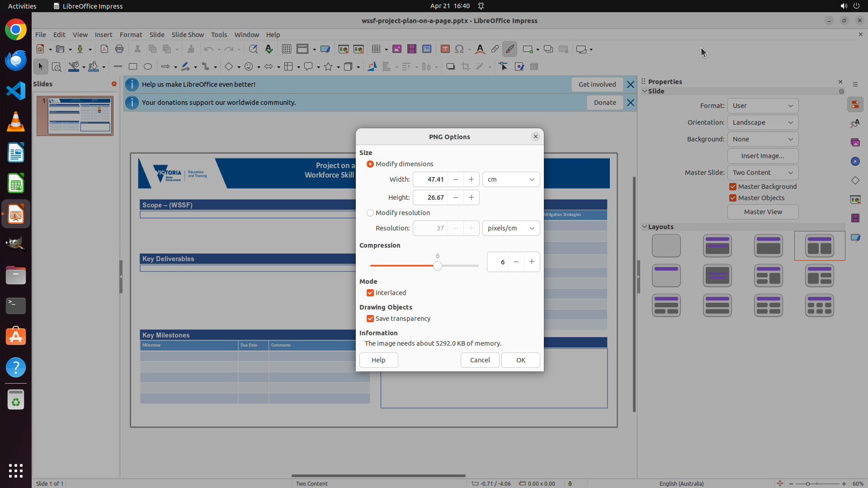Screen dimensions: 868x488
Task: Toggle the Master Background checkbox
Action: (733, 187)
